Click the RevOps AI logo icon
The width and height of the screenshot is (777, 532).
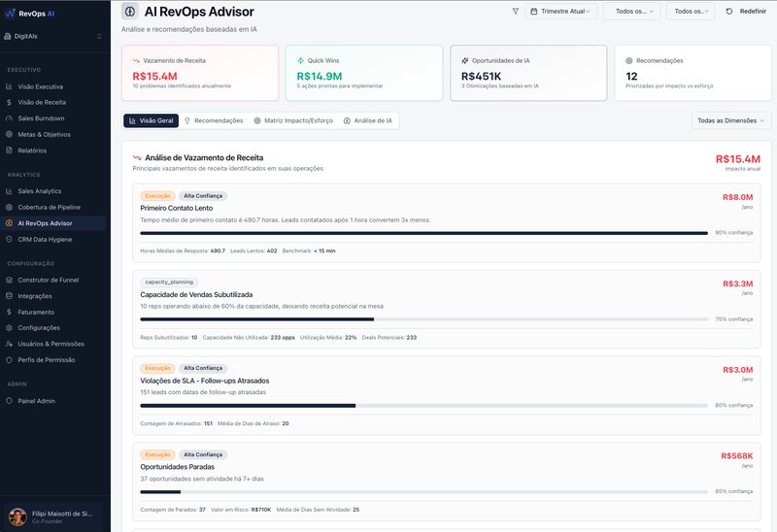point(10,14)
